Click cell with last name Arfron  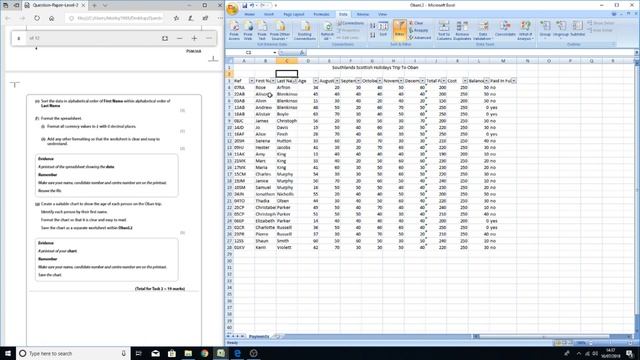tap(287, 87)
